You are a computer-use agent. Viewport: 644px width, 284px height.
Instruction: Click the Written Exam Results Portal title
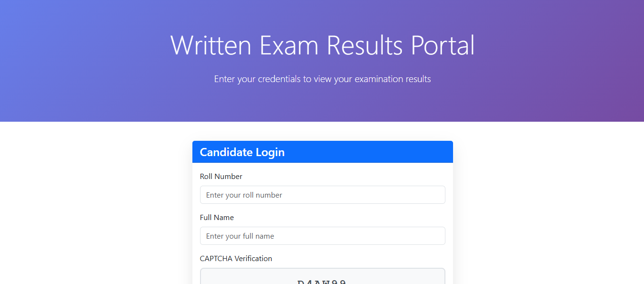pyautogui.click(x=322, y=45)
